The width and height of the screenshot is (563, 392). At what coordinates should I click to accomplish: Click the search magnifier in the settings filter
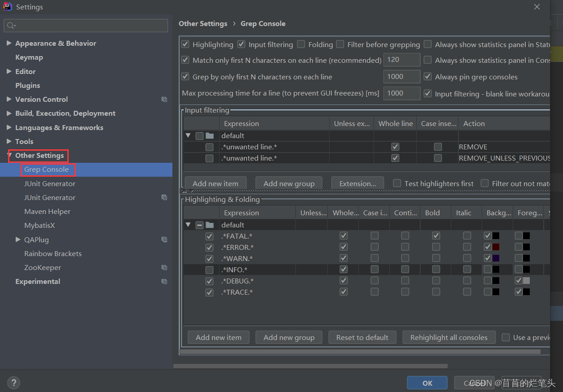[x=12, y=26]
